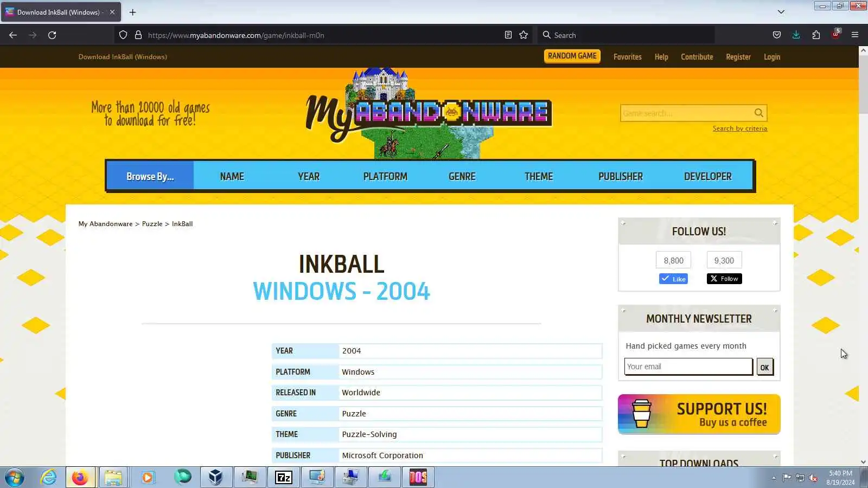
Task: Go to Contribute page
Action: tap(697, 57)
